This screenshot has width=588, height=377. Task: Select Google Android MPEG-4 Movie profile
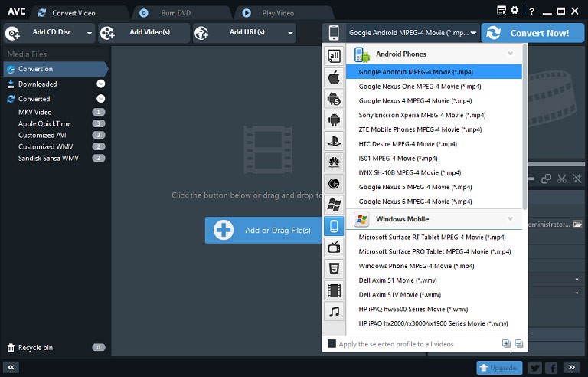433,72
